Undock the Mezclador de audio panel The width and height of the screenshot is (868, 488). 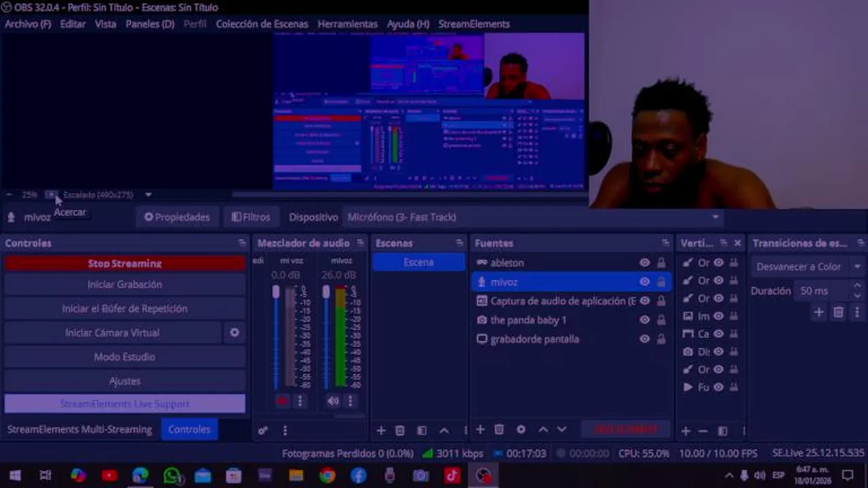coord(360,243)
